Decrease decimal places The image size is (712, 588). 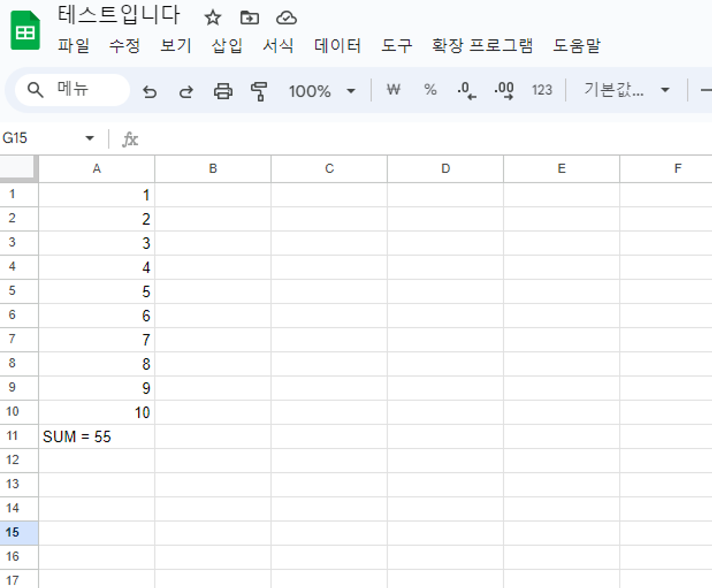[467, 91]
